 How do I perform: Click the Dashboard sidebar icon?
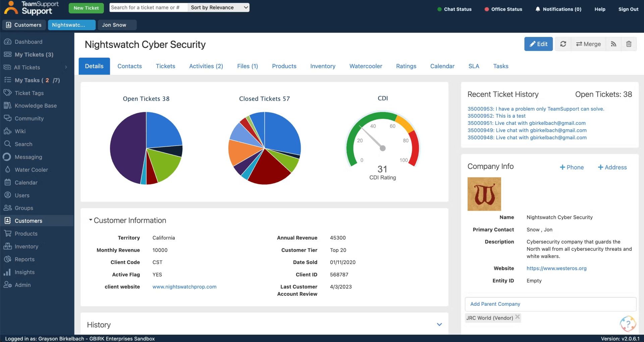[7, 42]
